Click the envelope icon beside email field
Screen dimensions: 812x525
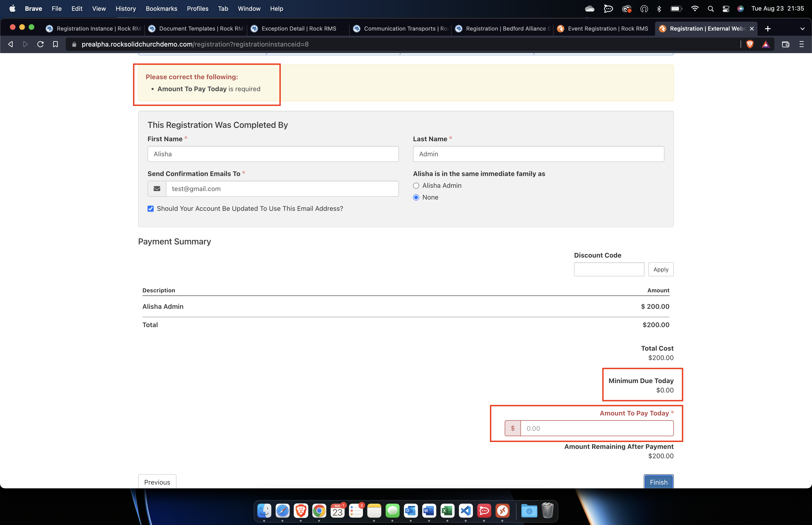157,189
